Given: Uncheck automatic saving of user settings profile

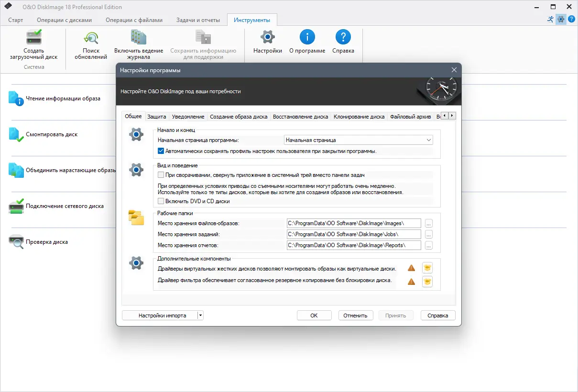Looking at the screenshot, I should coord(161,151).
